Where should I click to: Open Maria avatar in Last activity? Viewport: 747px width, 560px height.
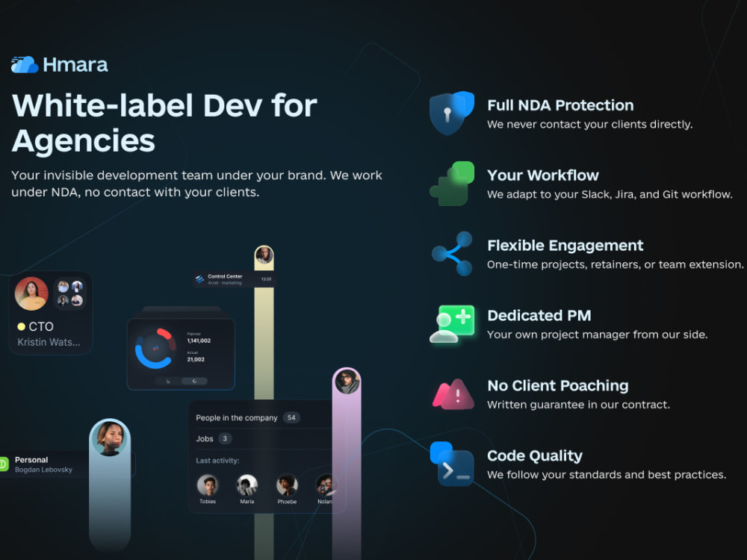pos(247,485)
